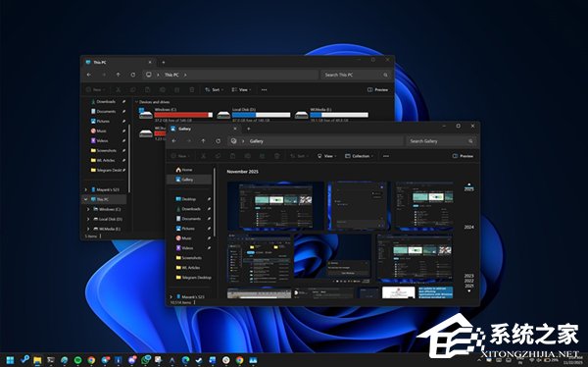Viewport: 588px width, 367px height.
Task: Collapse the Devices and drives group
Action: (x=136, y=102)
